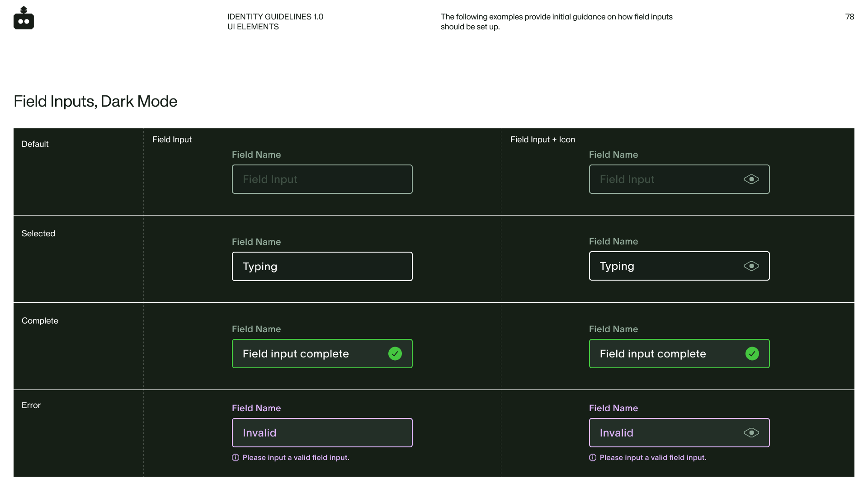Click green checkmark in Complete Field Input + Icon column
This screenshot has width=868, height=488.
pyautogui.click(x=752, y=354)
